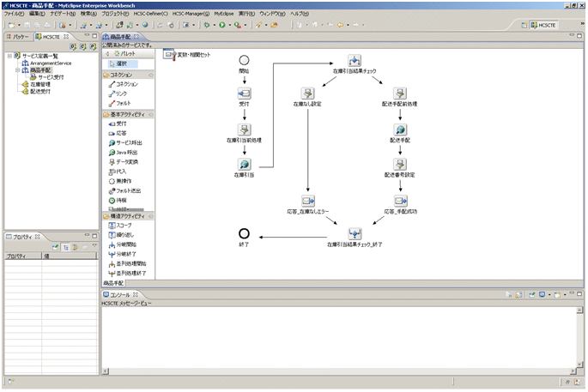Collapse the 商品手配 tree node
The height and width of the screenshot is (392, 588).
(18, 70)
